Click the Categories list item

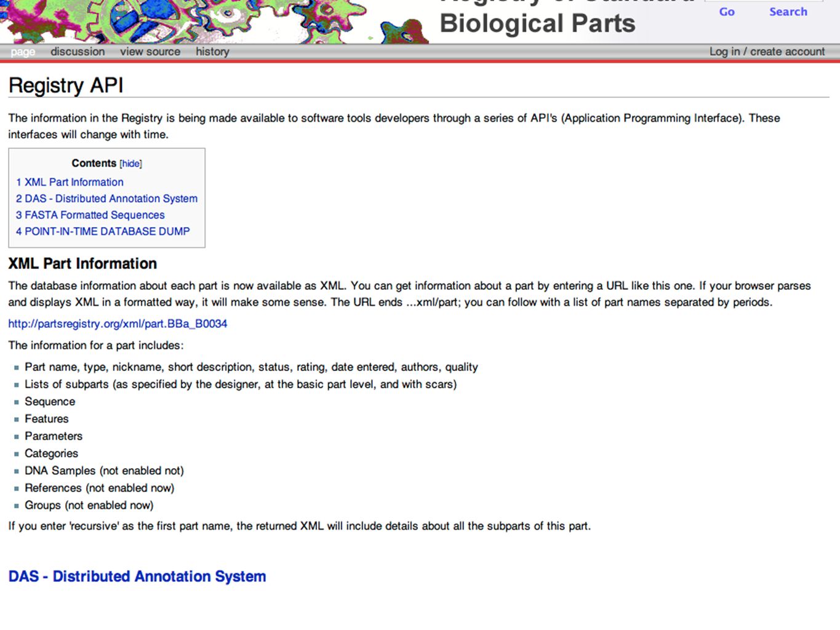coord(52,453)
